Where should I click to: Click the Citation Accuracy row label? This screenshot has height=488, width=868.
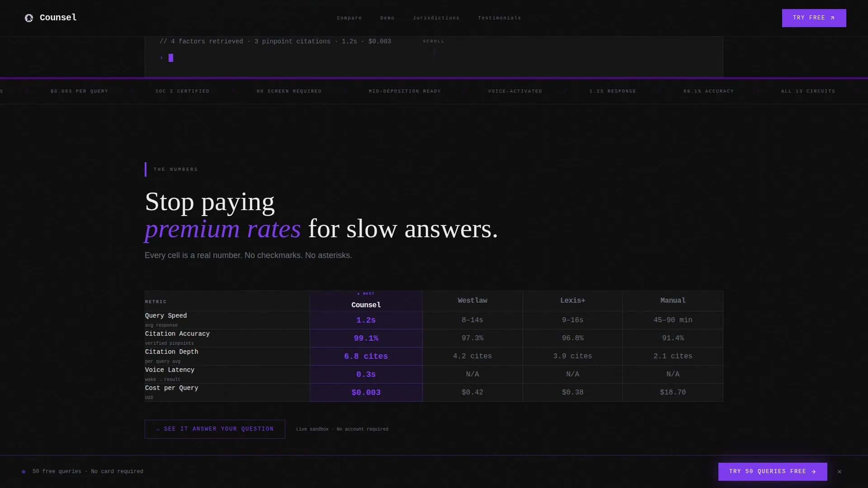177,334
